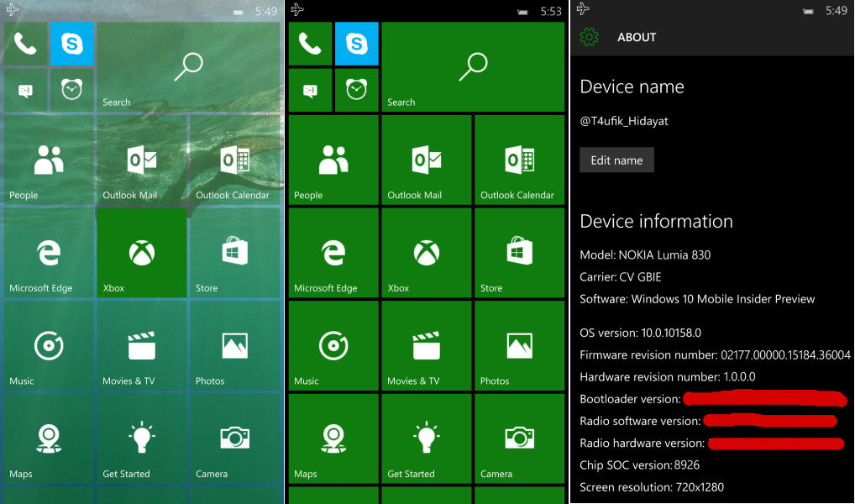
Task: Launch Outlook Mail on the black-background start screen
Action: (x=427, y=160)
